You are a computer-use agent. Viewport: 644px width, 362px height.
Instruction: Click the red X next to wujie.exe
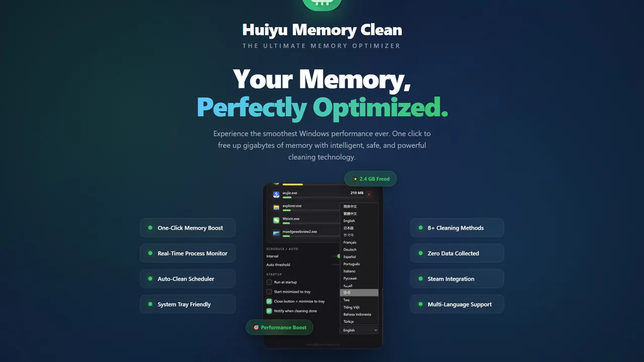click(369, 194)
